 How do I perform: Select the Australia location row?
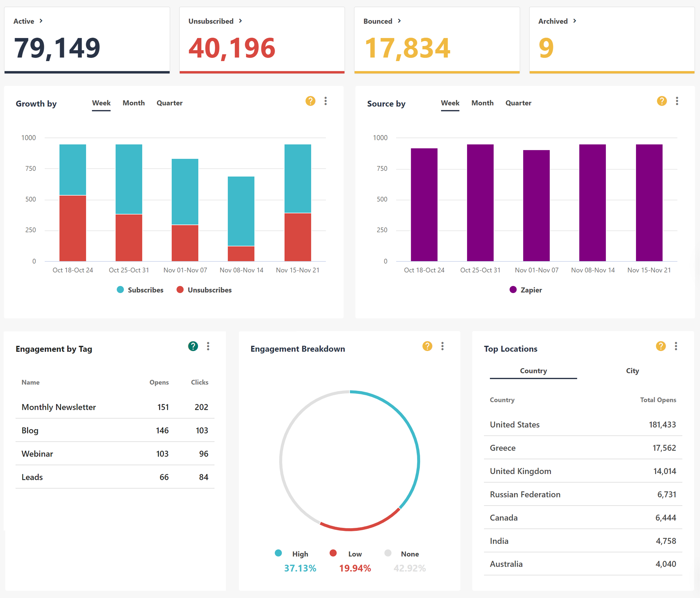[583, 564]
